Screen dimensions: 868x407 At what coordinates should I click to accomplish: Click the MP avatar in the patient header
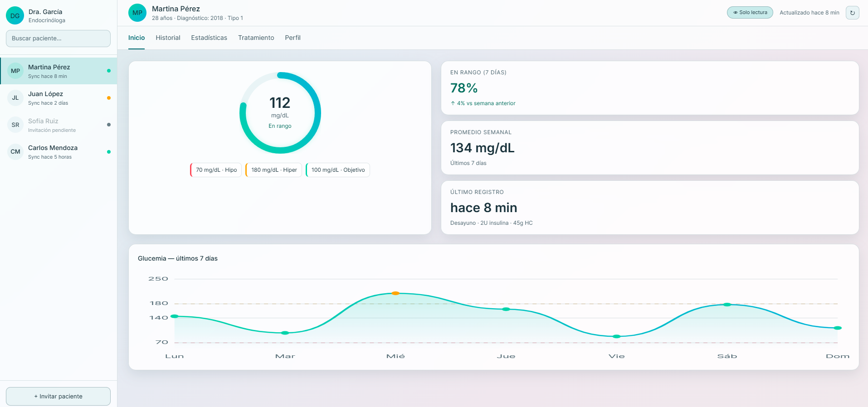[137, 13]
